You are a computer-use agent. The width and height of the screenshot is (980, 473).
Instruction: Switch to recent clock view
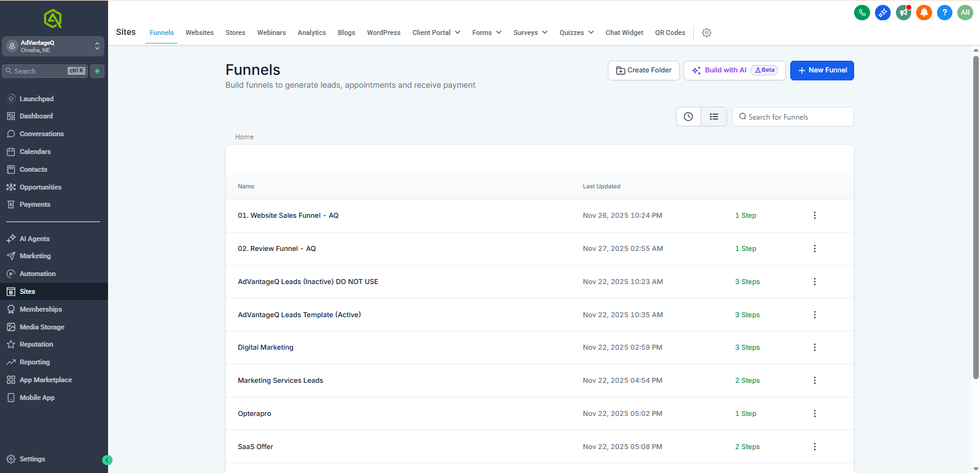[688, 117]
